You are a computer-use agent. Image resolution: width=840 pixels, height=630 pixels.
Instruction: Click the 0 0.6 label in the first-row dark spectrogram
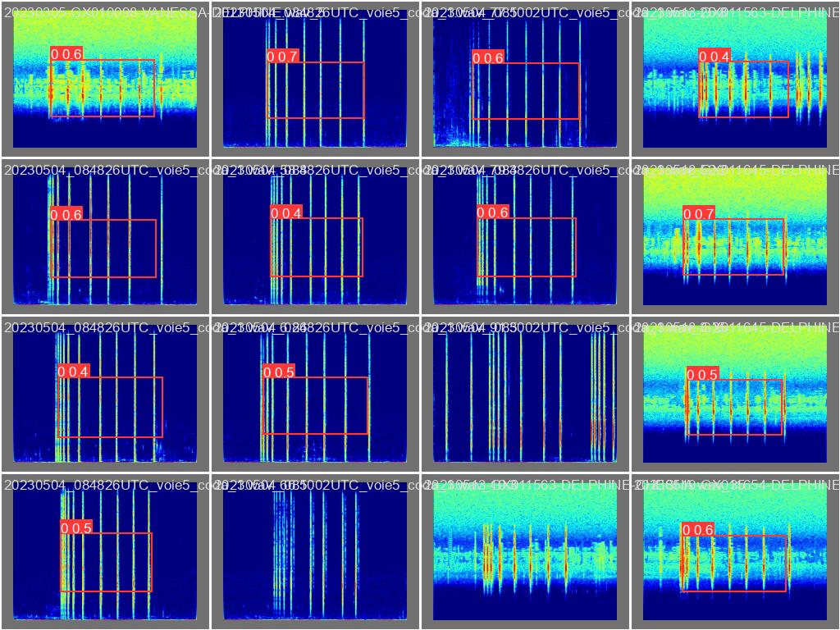click(488, 57)
